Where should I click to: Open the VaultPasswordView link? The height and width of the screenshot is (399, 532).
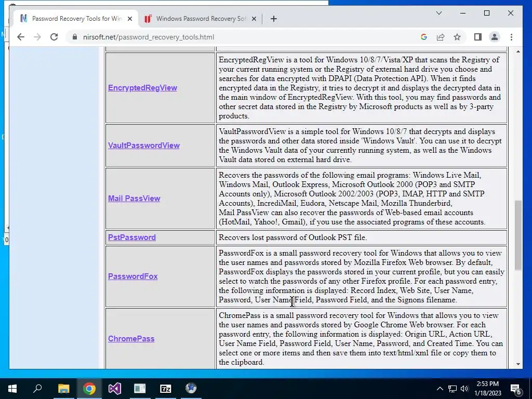click(144, 145)
